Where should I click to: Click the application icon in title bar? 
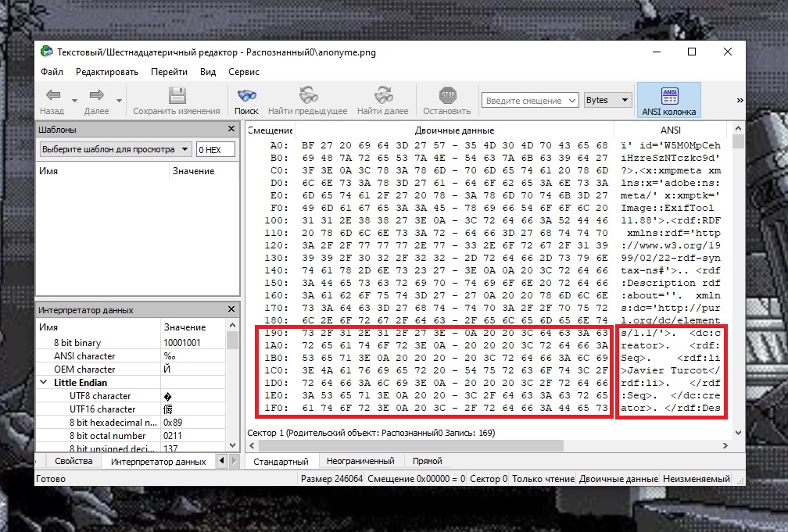click(x=47, y=52)
